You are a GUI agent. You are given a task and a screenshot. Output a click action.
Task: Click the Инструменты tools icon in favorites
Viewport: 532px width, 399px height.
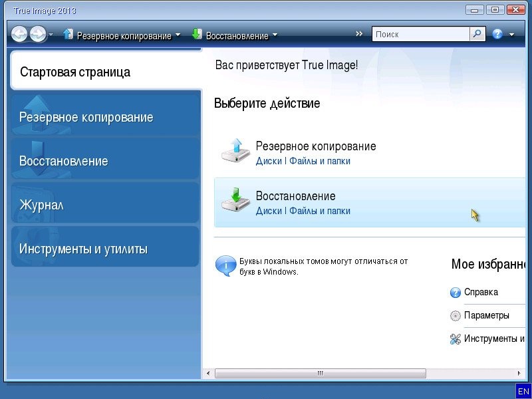pos(456,339)
